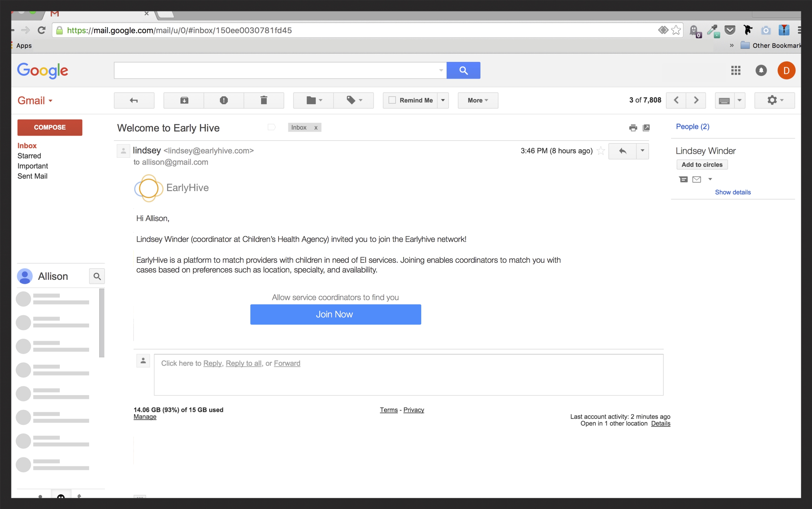Image resolution: width=812 pixels, height=509 pixels.
Task: Open the Sent Mail folder
Action: (x=32, y=176)
